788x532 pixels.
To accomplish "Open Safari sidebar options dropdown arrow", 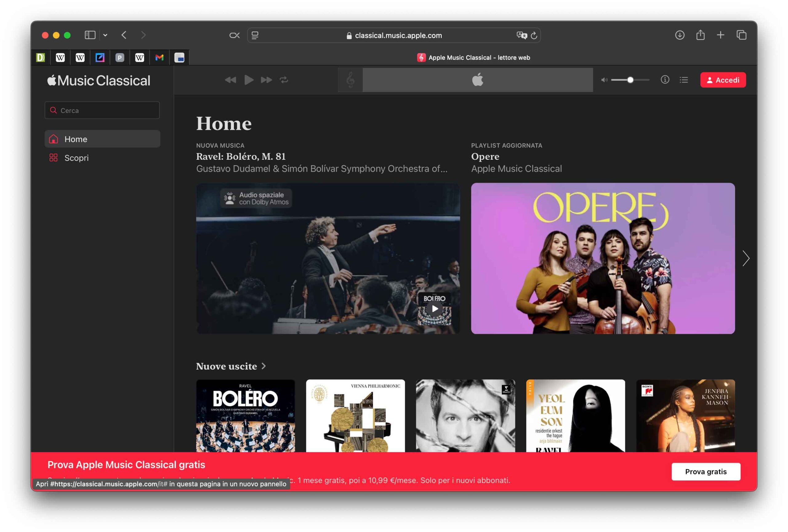I will coord(106,35).
